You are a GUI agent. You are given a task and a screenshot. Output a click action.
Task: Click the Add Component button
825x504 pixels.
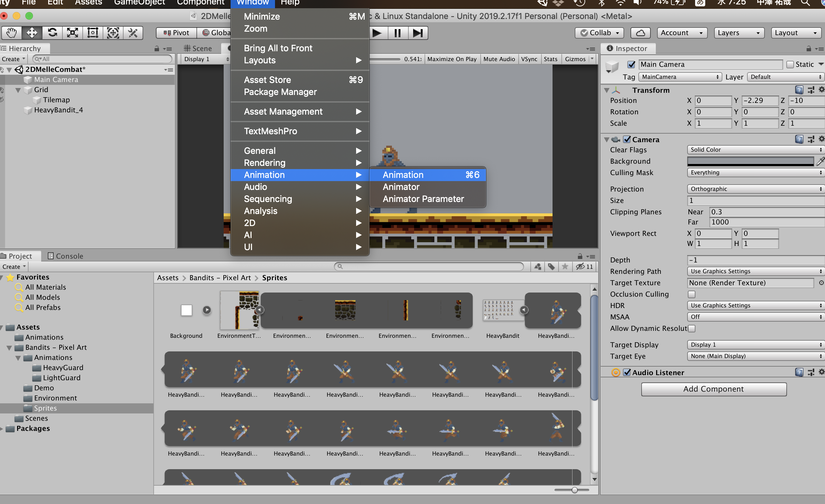(713, 389)
